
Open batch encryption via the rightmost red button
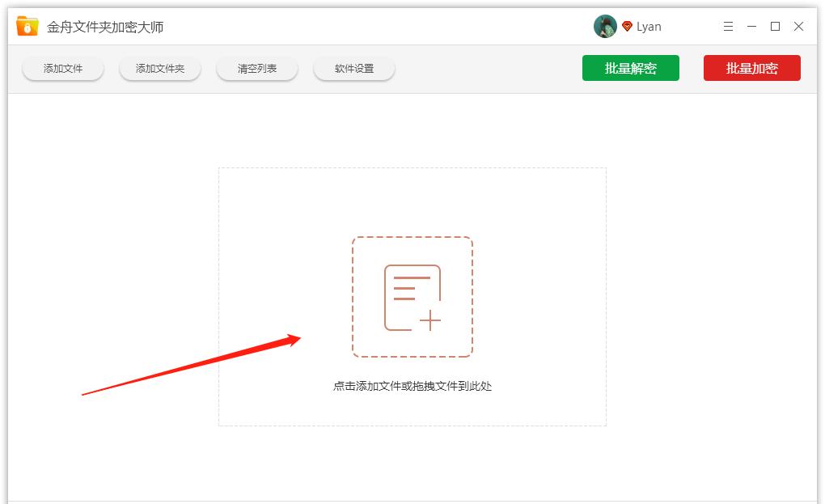tap(751, 68)
